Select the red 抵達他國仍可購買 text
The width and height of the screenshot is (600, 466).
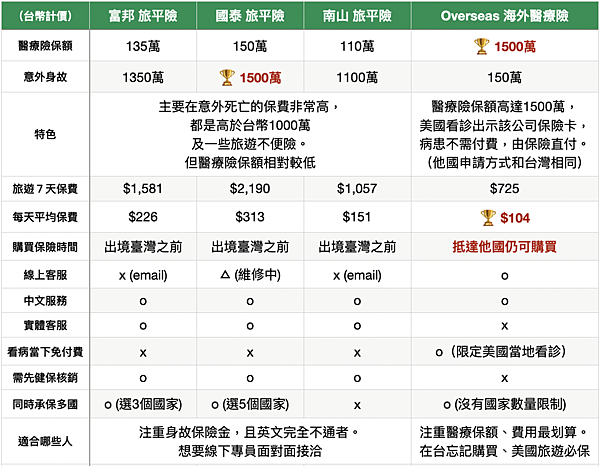point(504,247)
